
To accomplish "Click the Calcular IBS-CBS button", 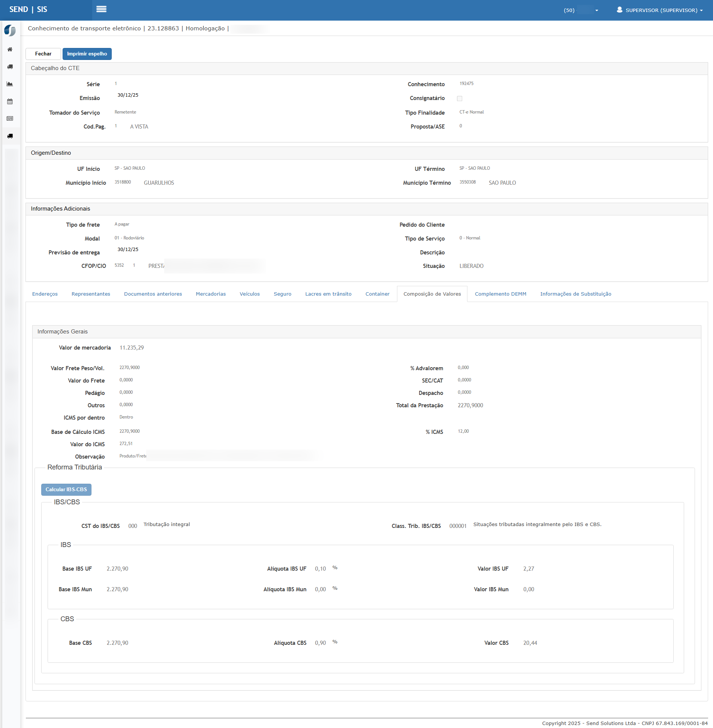I will tap(66, 490).
